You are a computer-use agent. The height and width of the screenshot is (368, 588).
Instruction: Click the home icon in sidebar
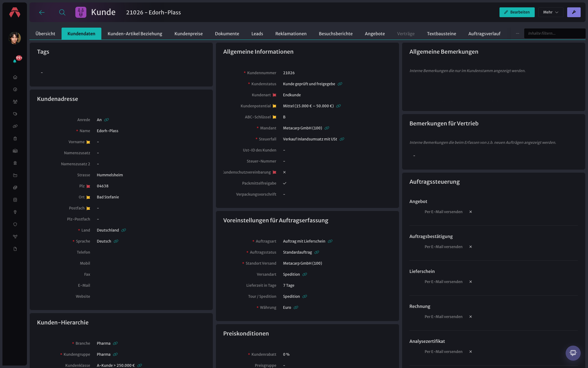[x=15, y=77]
